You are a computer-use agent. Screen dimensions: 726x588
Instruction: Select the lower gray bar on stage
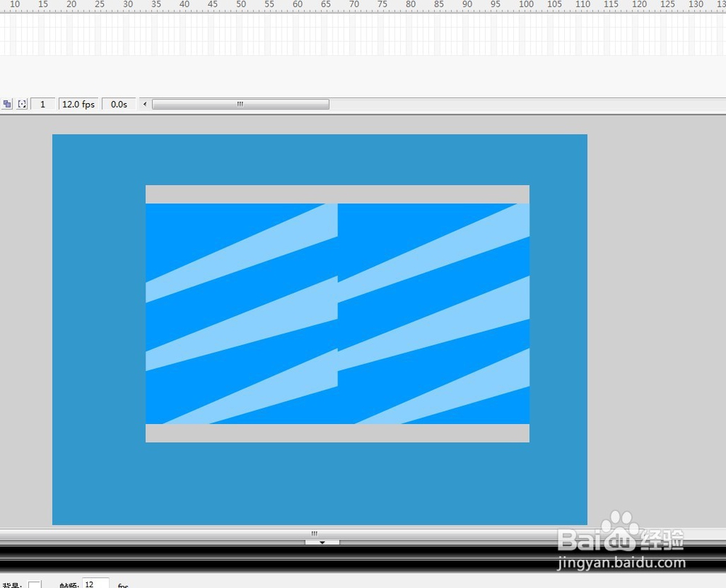click(x=338, y=433)
